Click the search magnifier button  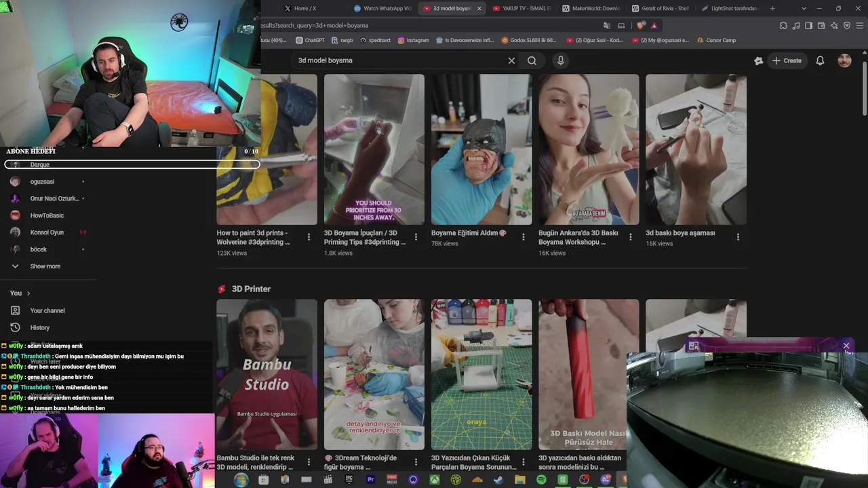(532, 60)
